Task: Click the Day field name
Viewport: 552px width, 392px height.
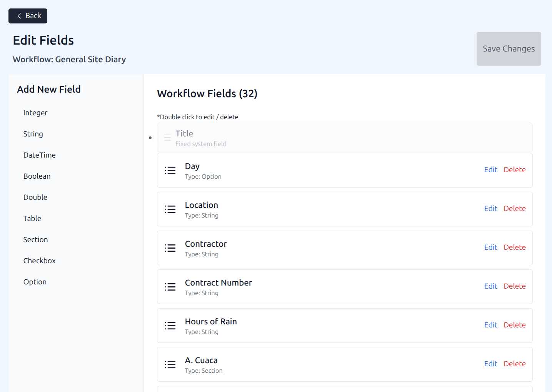Action: [x=192, y=166]
